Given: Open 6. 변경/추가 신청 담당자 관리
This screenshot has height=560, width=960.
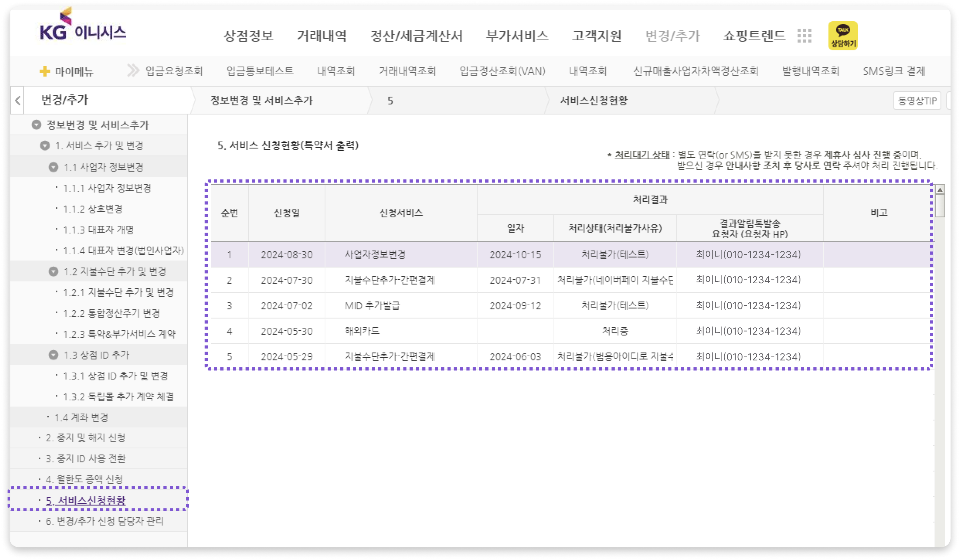Looking at the screenshot, I should pyautogui.click(x=105, y=521).
